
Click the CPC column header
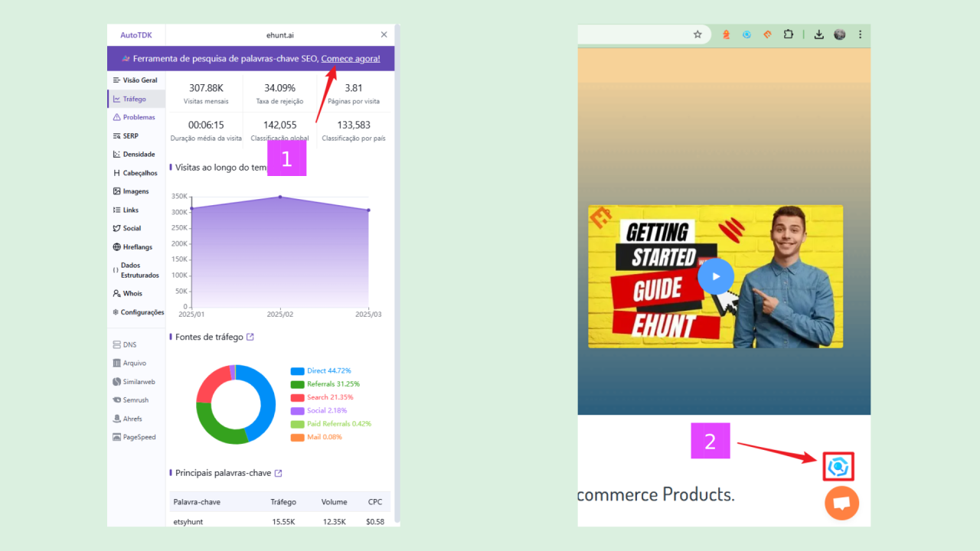tap(375, 502)
